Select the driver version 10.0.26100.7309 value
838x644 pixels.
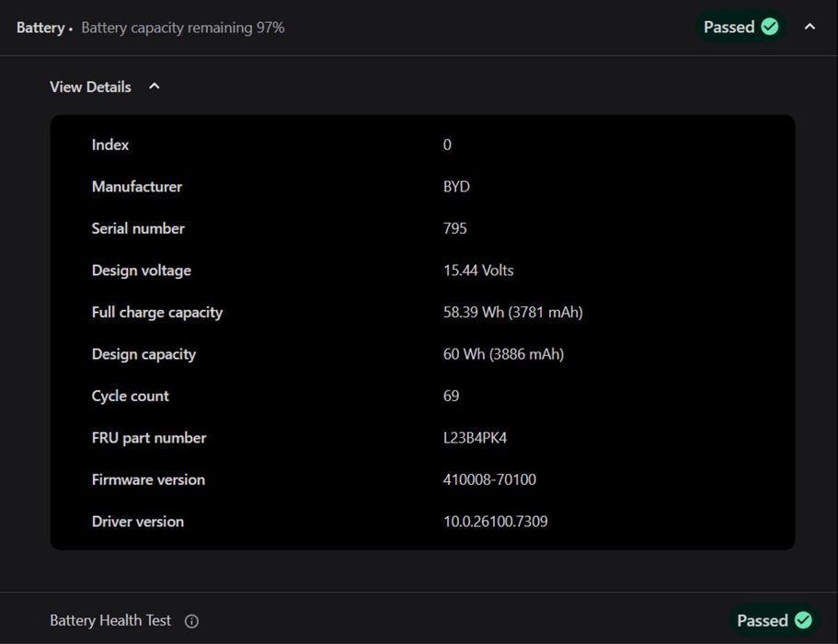(x=495, y=522)
